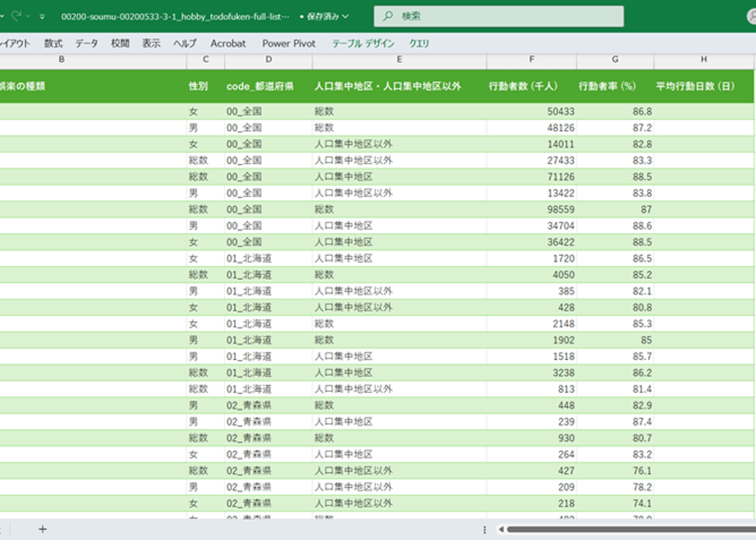Select the cell with value 76.1
The height and width of the screenshot is (540, 756).
pyautogui.click(x=615, y=470)
